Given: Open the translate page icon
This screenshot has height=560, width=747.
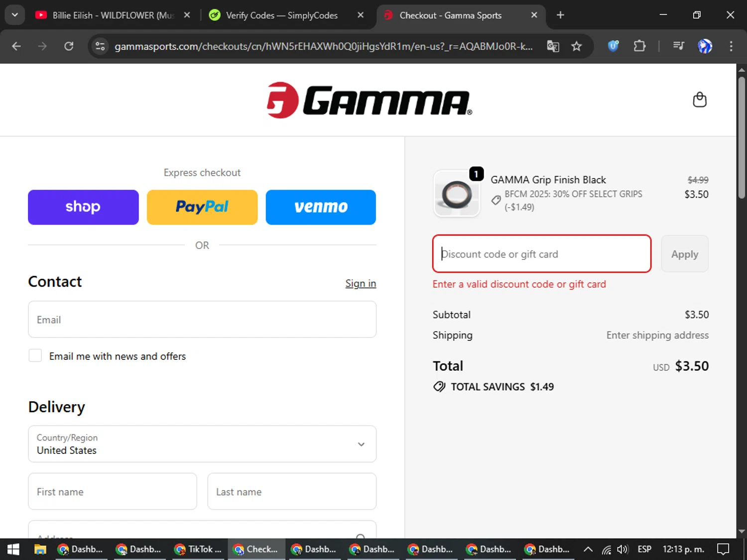Looking at the screenshot, I should click(x=553, y=46).
